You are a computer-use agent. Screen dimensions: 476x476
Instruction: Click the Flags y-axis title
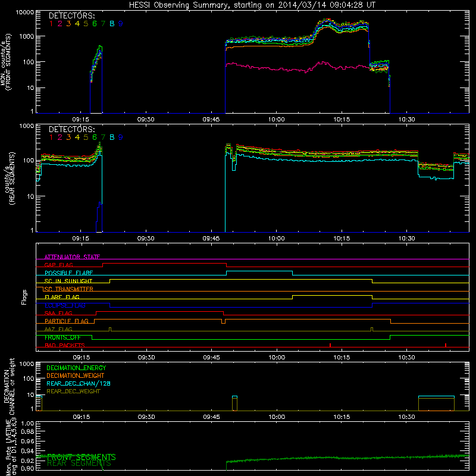point(24,297)
